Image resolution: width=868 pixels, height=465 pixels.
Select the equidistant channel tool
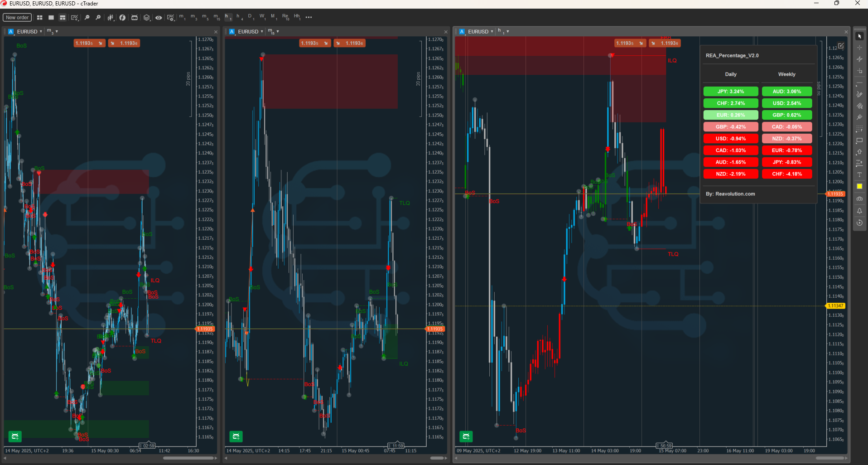[x=859, y=106]
